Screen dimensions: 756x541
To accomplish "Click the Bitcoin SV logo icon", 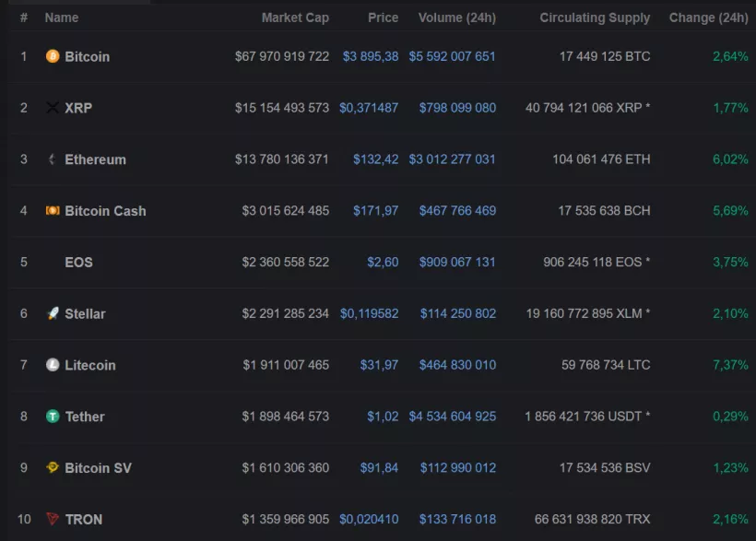I will coord(53,468).
